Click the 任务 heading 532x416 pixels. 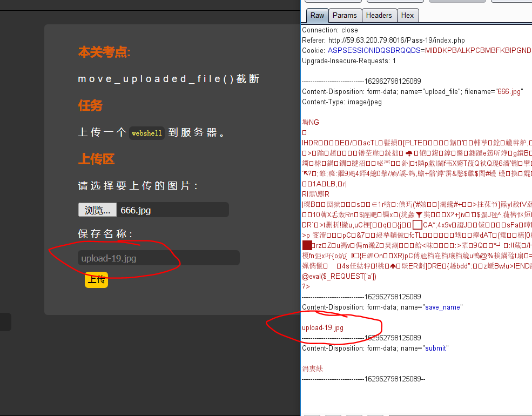(x=90, y=105)
